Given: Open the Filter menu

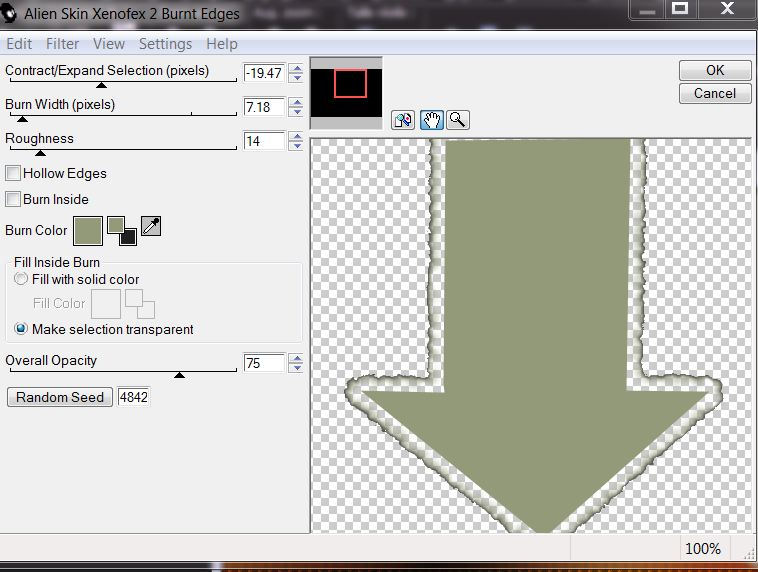Looking at the screenshot, I should click(62, 44).
